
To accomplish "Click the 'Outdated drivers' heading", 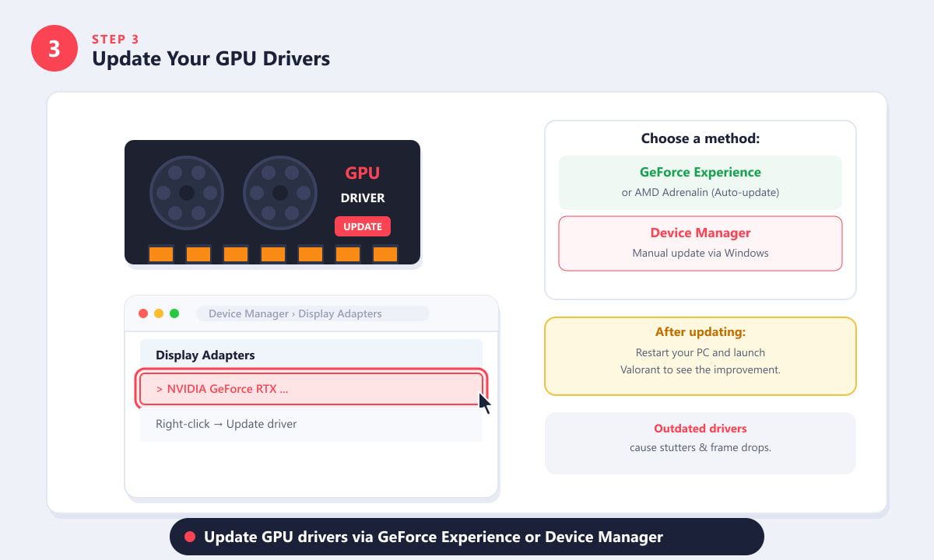I will pyautogui.click(x=700, y=429).
